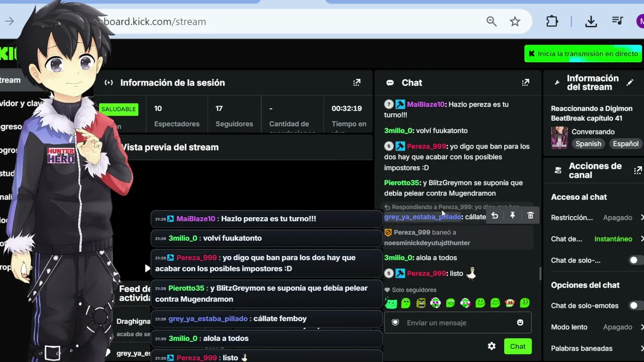644x362 pixels.
Task: Pop out the Acciones de canal panel
Action: pyautogui.click(x=638, y=170)
